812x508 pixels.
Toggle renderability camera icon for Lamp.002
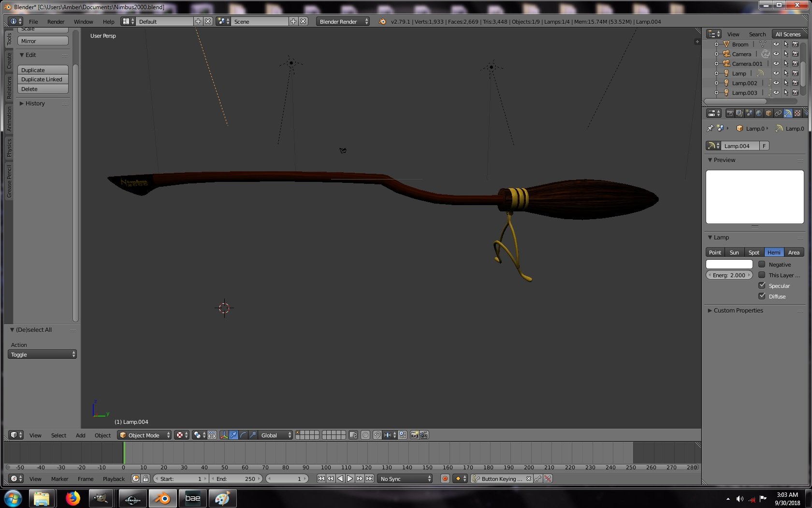(x=795, y=83)
